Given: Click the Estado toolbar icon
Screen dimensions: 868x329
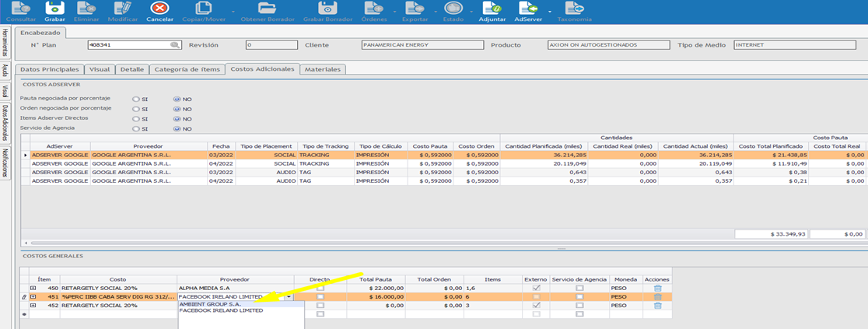Looking at the screenshot, I should [453, 9].
